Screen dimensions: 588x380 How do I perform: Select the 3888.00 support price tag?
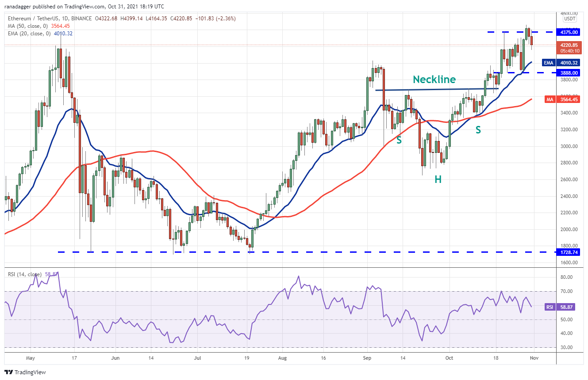coord(569,73)
